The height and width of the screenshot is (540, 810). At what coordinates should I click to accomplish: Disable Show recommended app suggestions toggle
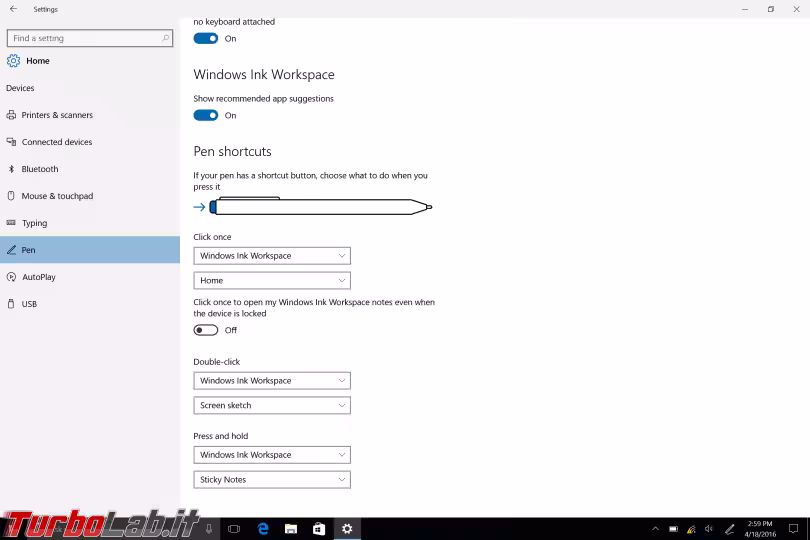click(x=206, y=115)
